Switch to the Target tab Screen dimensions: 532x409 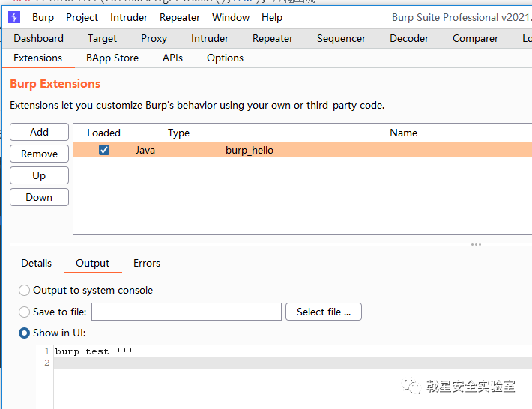pyautogui.click(x=102, y=38)
